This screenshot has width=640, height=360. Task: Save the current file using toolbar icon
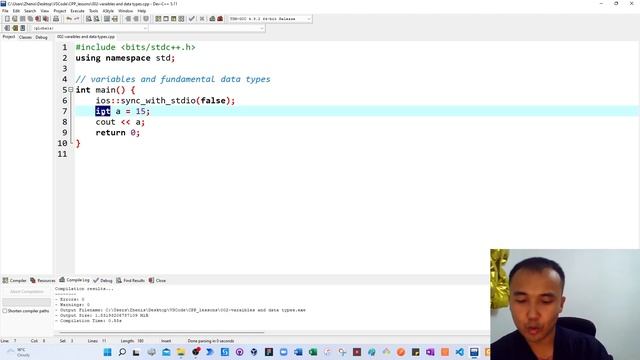click(x=22, y=19)
